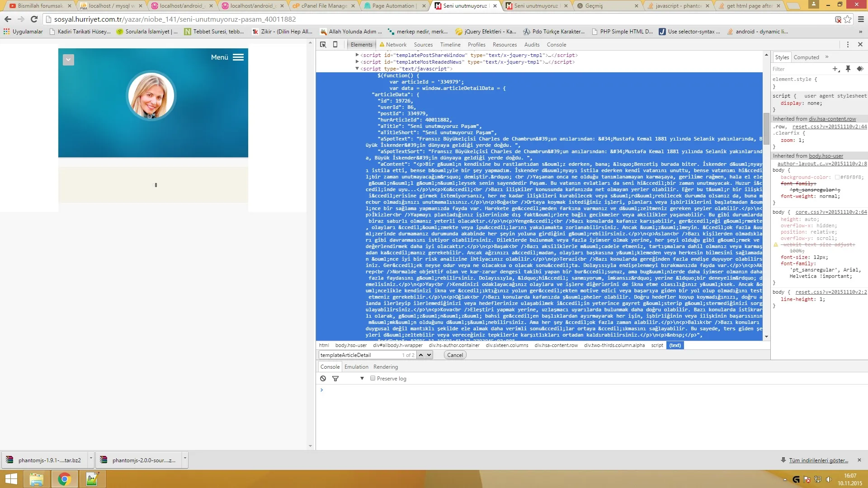Go to next search result arrow

[x=429, y=355]
